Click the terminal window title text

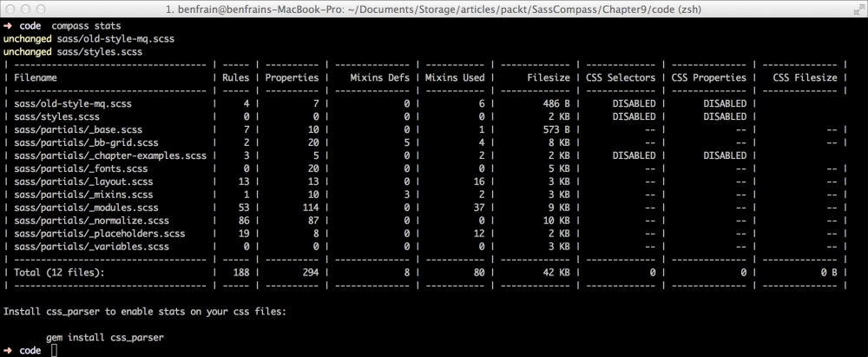click(433, 9)
